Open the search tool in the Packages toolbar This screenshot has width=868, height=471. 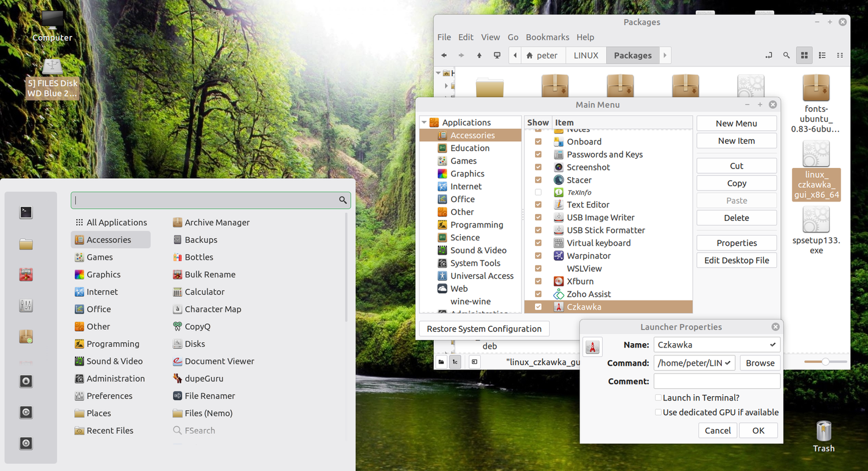click(x=786, y=55)
